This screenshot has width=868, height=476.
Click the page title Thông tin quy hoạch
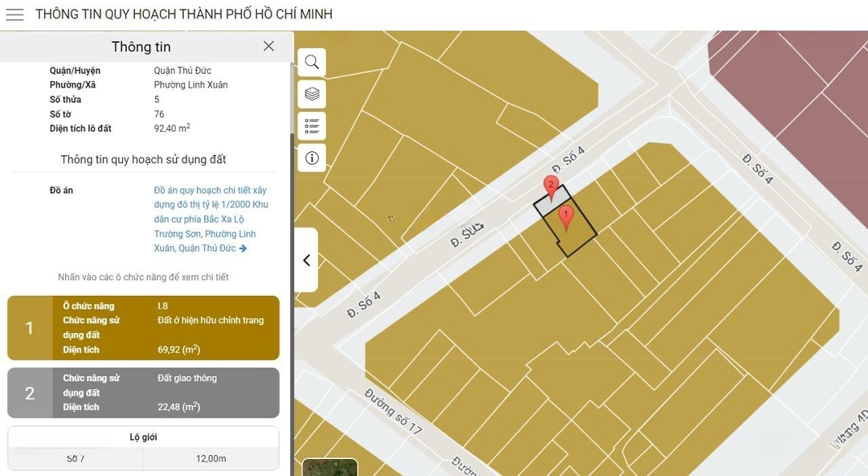(x=184, y=14)
